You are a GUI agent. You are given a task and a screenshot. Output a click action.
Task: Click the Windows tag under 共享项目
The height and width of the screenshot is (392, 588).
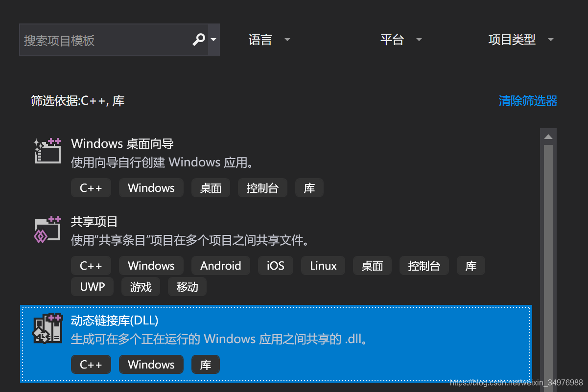click(151, 266)
